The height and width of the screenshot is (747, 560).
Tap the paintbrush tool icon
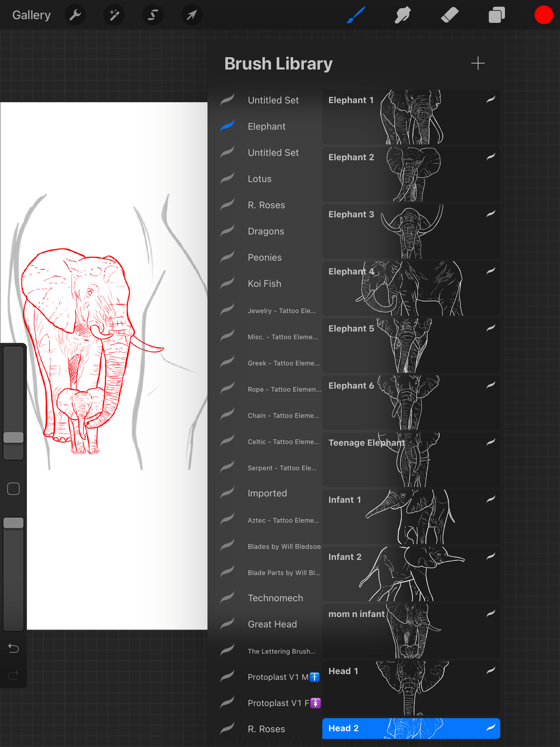pyautogui.click(x=356, y=15)
